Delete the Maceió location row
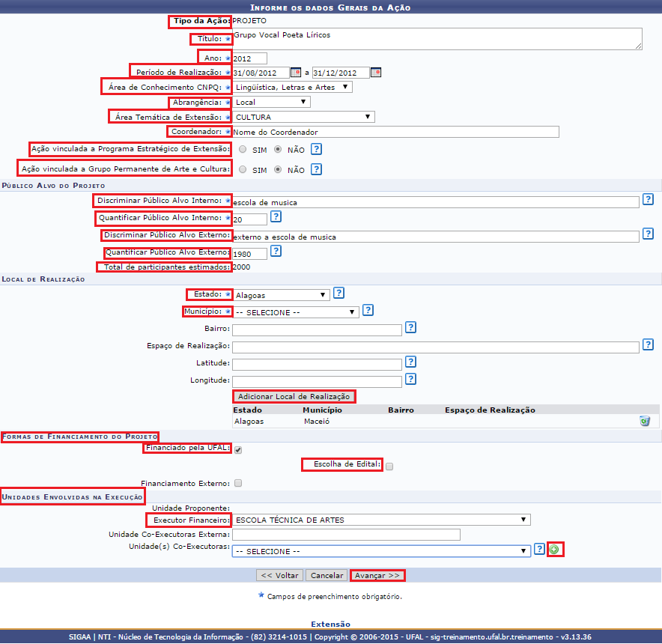662x644 pixels. pyautogui.click(x=644, y=421)
